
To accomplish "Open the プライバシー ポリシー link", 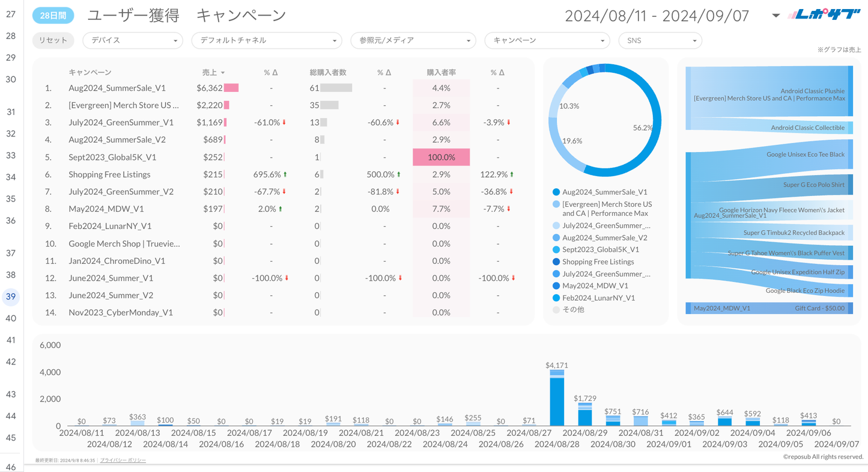I will pos(123,460).
